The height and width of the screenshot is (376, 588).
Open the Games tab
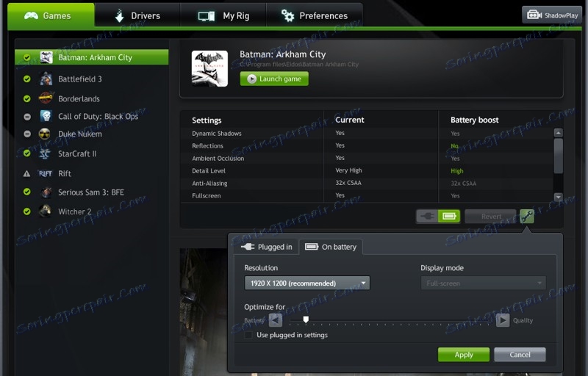(x=51, y=15)
